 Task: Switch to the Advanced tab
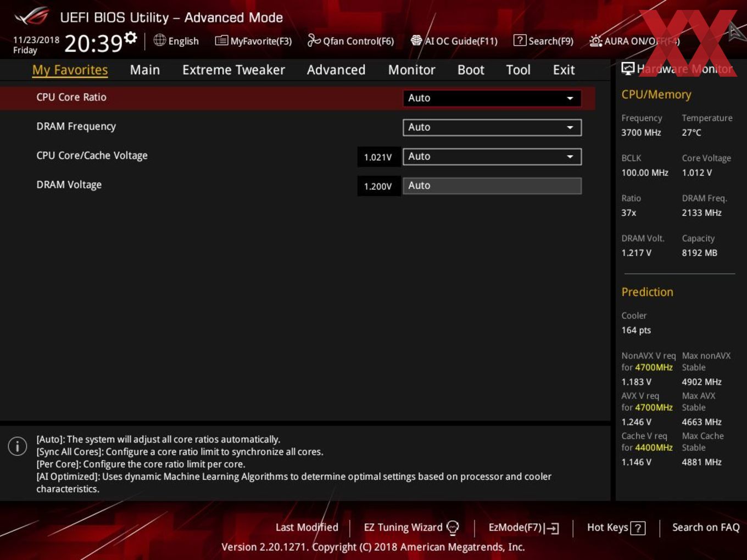pos(336,70)
